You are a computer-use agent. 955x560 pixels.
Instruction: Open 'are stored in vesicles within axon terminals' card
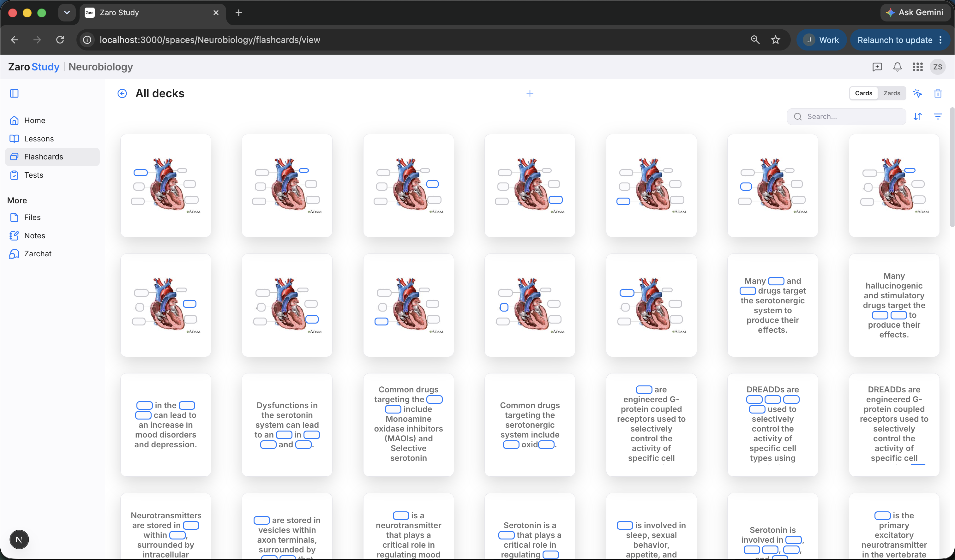pos(287,527)
